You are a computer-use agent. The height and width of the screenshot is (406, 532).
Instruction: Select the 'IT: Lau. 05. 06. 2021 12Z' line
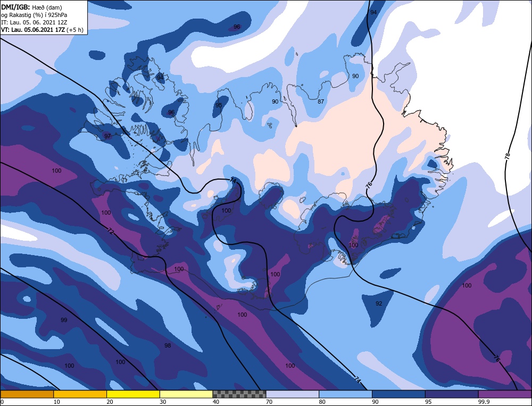(34, 22)
